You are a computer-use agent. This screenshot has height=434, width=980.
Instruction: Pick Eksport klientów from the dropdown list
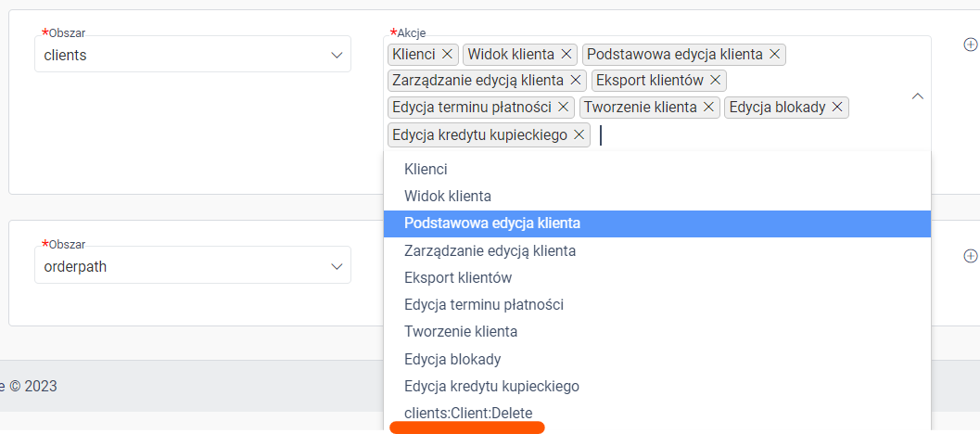point(657,277)
